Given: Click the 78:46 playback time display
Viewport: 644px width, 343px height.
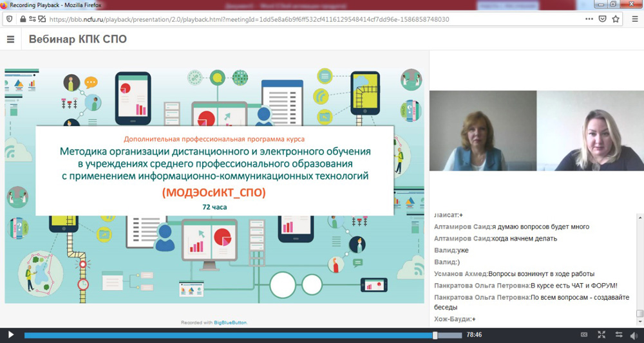Looking at the screenshot, I should coord(474,335).
